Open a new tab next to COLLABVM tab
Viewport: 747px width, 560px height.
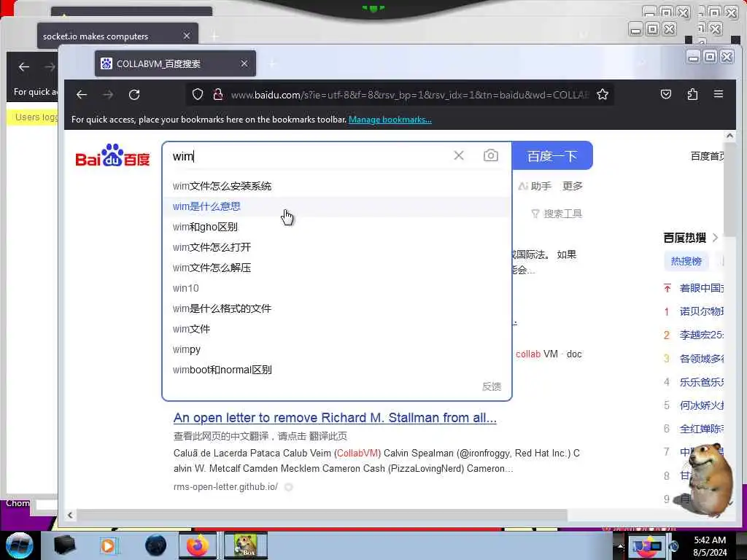(x=272, y=63)
